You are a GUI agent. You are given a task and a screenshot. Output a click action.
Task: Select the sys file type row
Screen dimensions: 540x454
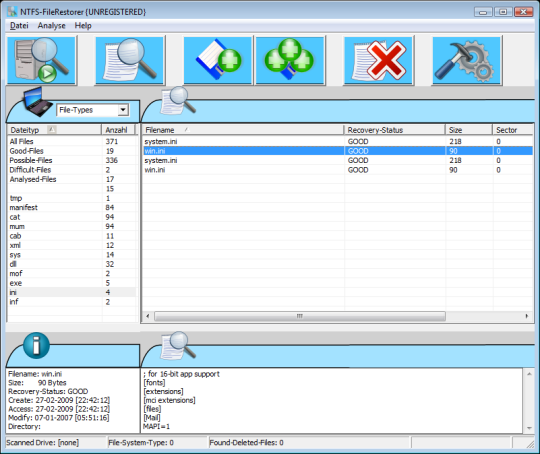point(72,255)
